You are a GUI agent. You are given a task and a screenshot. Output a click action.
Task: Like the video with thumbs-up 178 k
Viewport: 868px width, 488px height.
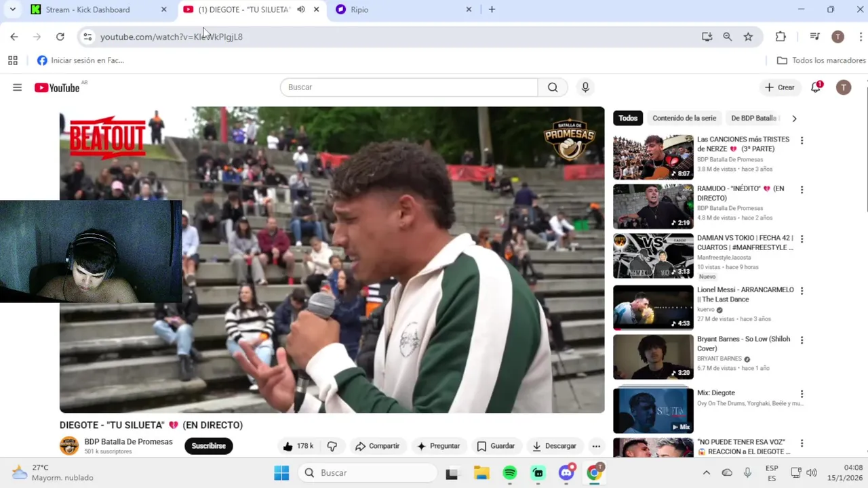(298, 446)
